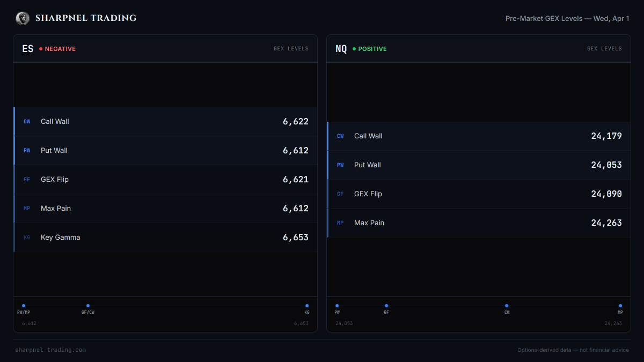
Task: Select the Key Gamma row label
Action: (x=61, y=238)
